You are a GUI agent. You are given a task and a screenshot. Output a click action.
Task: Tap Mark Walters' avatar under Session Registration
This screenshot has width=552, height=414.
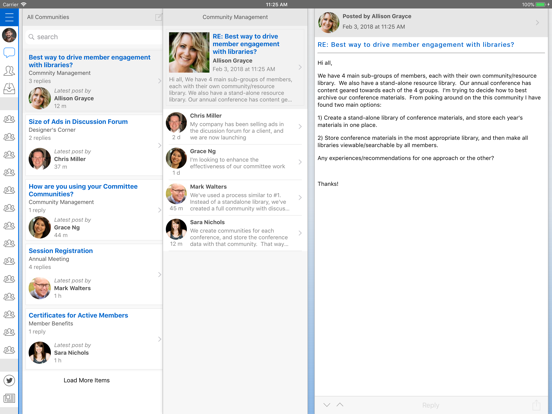click(x=39, y=288)
